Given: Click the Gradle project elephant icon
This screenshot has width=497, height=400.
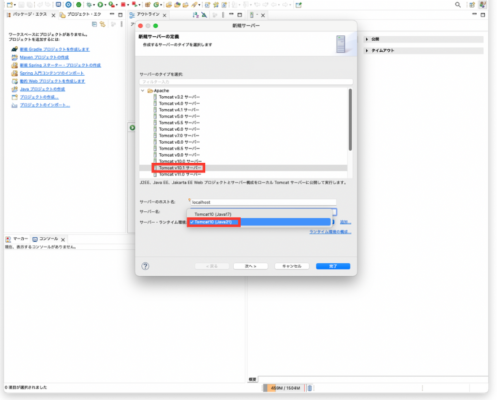Looking at the screenshot, I should point(14,49).
